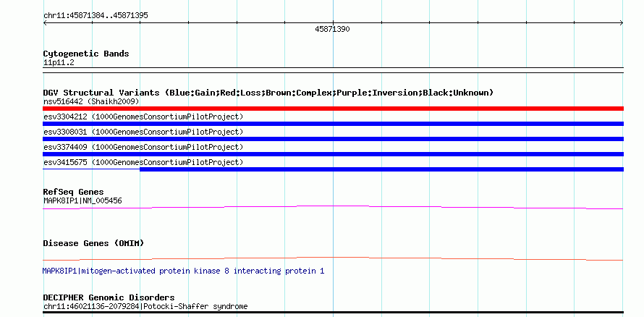Open the esv3308031 variant label
644x317 pixels.
(143, 132)
